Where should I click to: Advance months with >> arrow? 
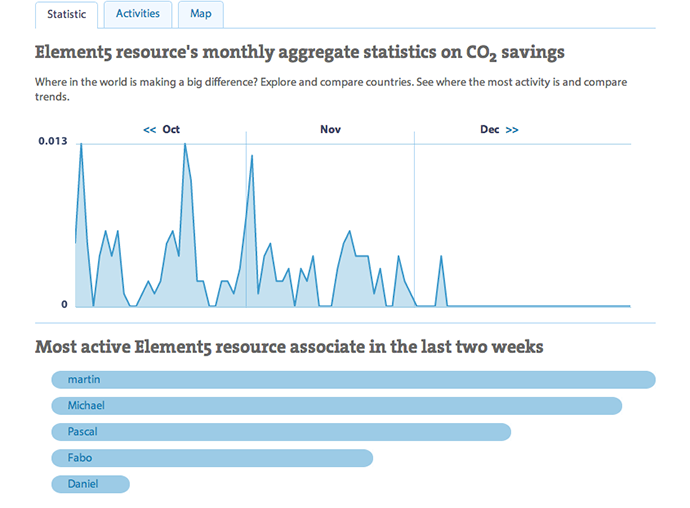click(512, 130)
